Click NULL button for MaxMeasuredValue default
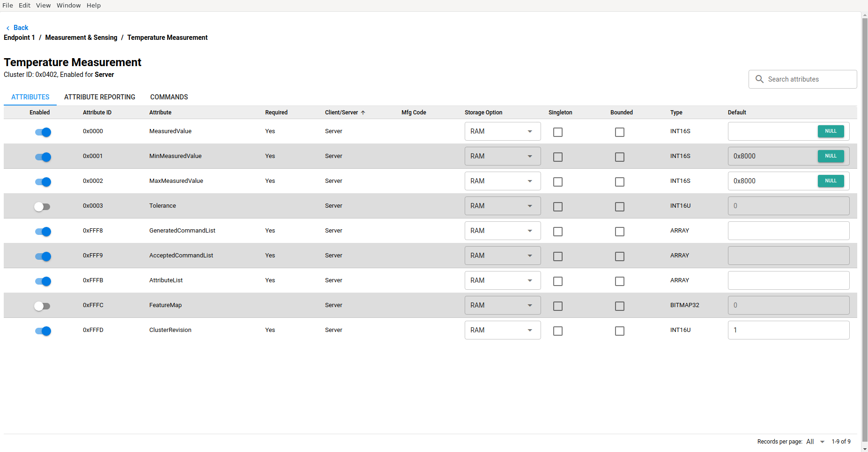The image size is (868, 452). click(831, 181)
